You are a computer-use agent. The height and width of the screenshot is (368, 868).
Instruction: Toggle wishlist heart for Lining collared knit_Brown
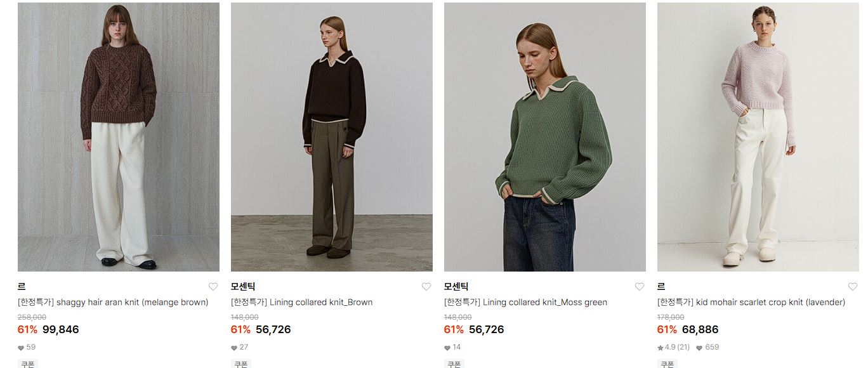tap(426, 287)
